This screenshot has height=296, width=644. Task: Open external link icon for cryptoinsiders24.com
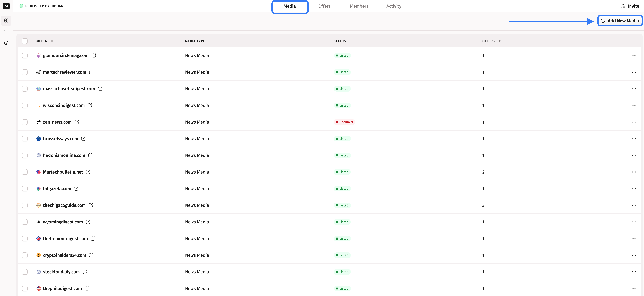[x=91, y=255]
